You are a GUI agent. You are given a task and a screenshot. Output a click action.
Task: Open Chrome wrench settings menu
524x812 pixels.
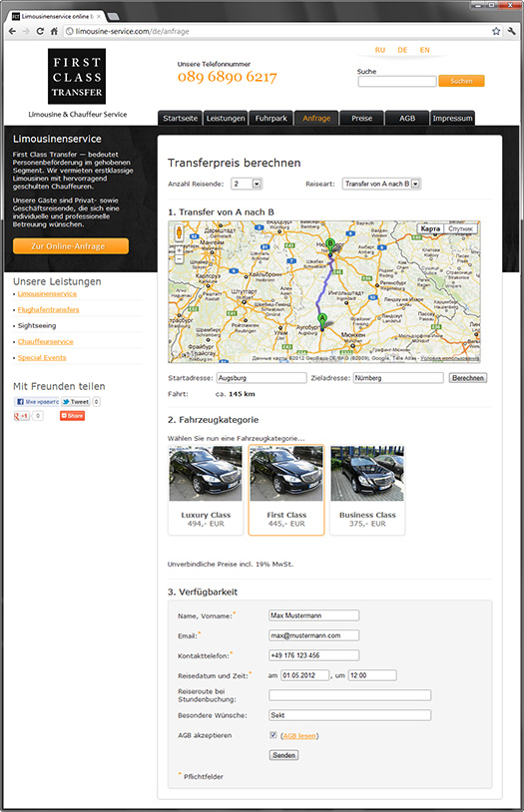[512, 31]
